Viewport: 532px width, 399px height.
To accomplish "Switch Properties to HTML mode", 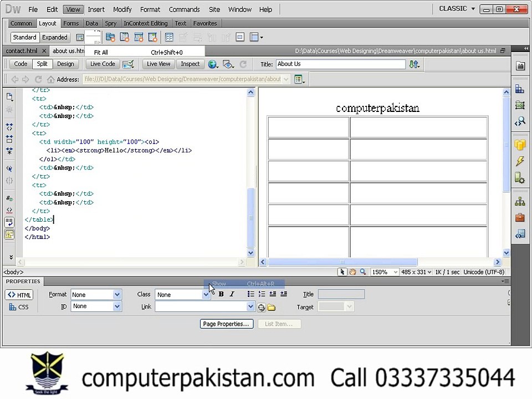I will click(x=19, y=295).
